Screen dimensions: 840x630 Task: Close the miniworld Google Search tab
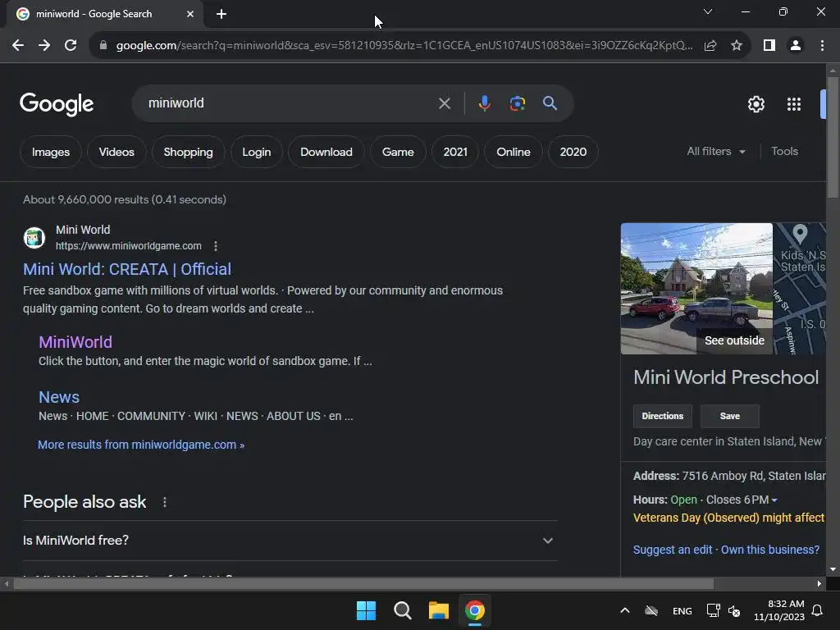tap(190, 14)
